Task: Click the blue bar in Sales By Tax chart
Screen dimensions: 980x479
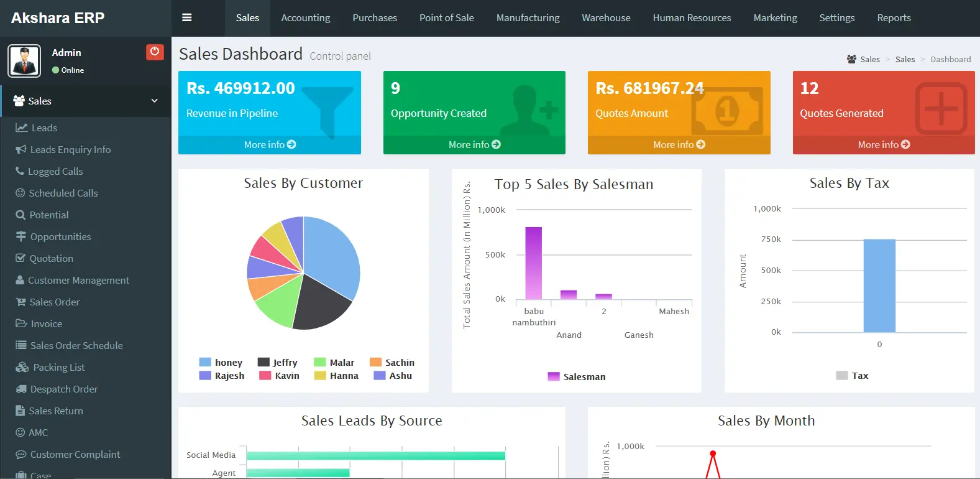Action: pos(879,286)
